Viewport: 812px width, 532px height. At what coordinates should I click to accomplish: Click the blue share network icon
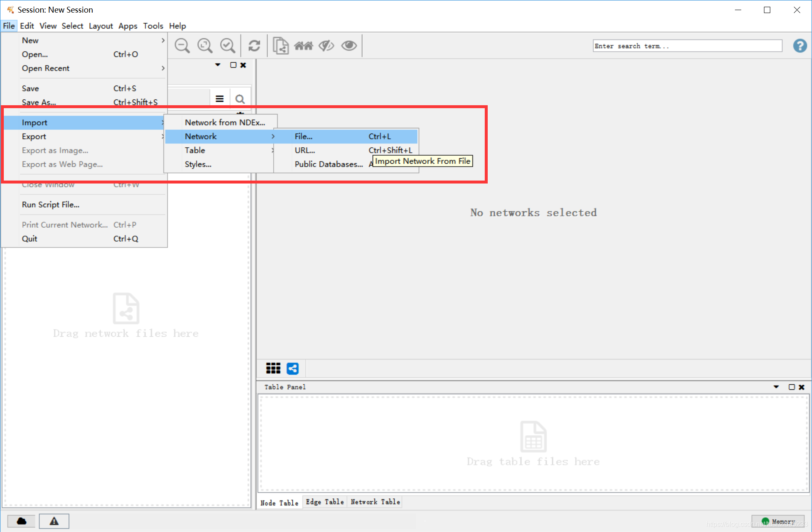tap(293, 368)
